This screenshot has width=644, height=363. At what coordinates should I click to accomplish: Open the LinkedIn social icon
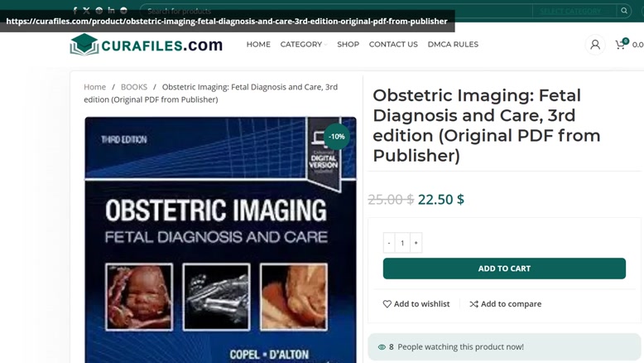click(111, 10)
